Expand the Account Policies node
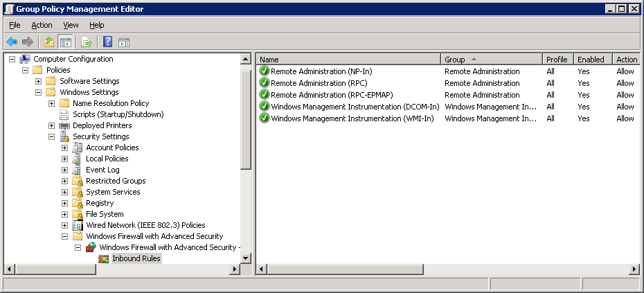 (x=64, y=148)
